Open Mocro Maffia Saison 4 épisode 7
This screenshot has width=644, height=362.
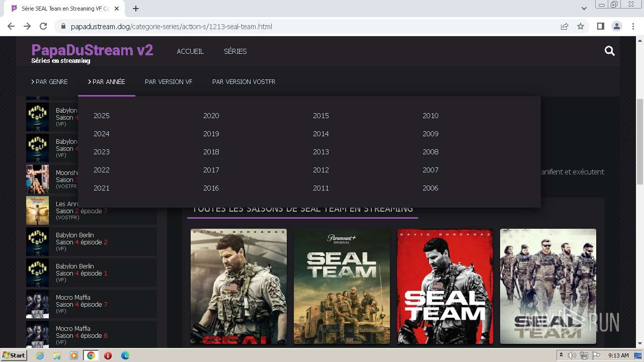92,304
